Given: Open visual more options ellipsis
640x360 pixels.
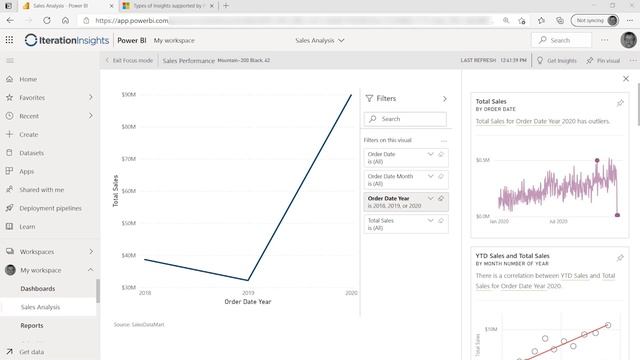Looking at the screenshot, I should (633, 60).
